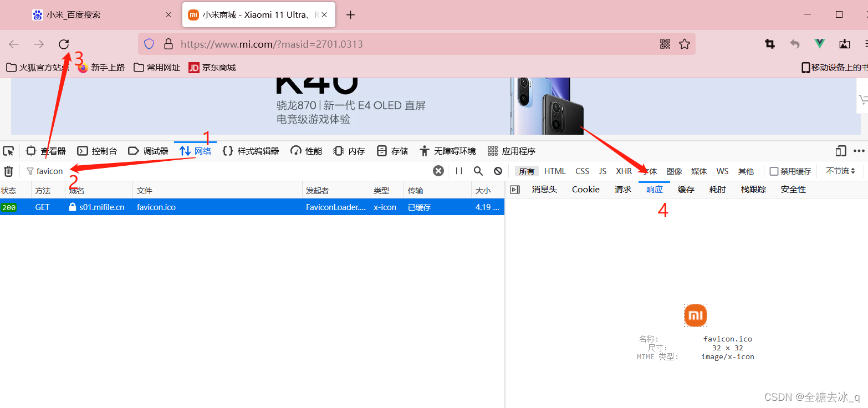The height and width of the screenshot is (408, 868).
Task: Filter requests by 媒体
Action: pos(699,171)
